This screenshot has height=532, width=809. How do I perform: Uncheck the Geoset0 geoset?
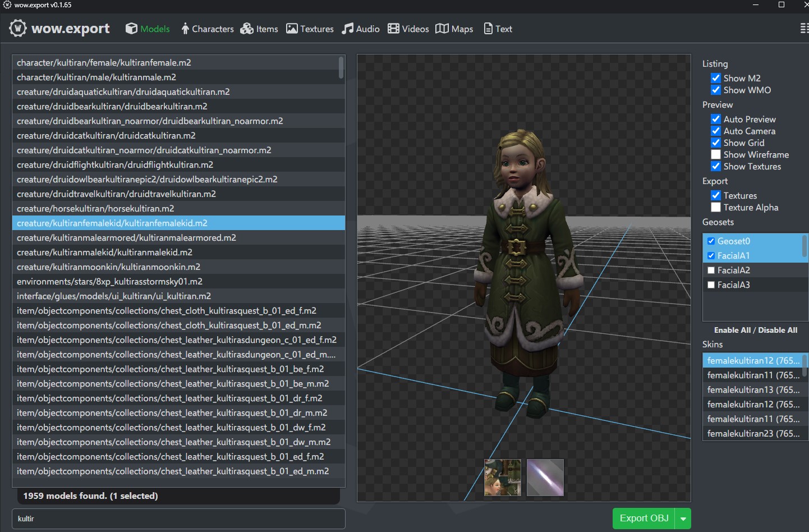(x=711, y=241)
